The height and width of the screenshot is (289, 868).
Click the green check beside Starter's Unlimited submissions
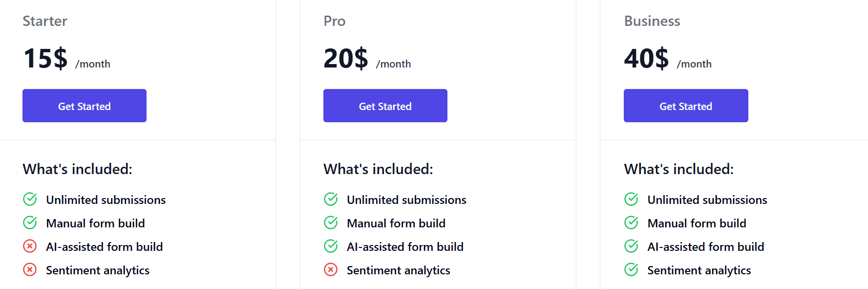coord(30,200)
